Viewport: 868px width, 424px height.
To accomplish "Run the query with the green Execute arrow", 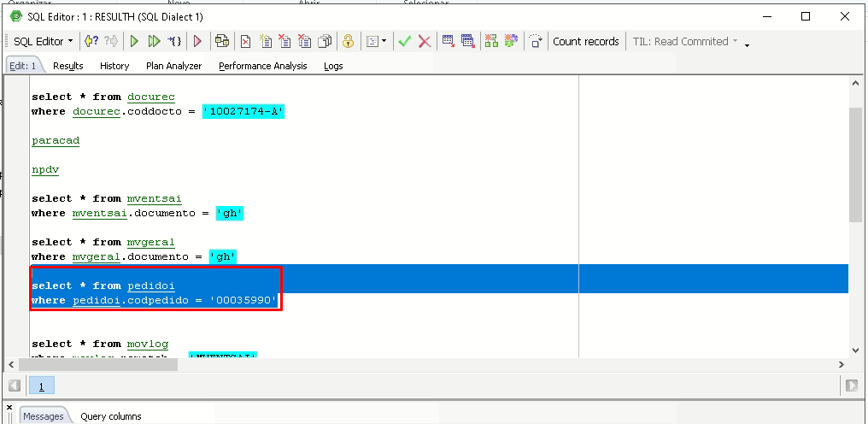I will click(134, 41).
